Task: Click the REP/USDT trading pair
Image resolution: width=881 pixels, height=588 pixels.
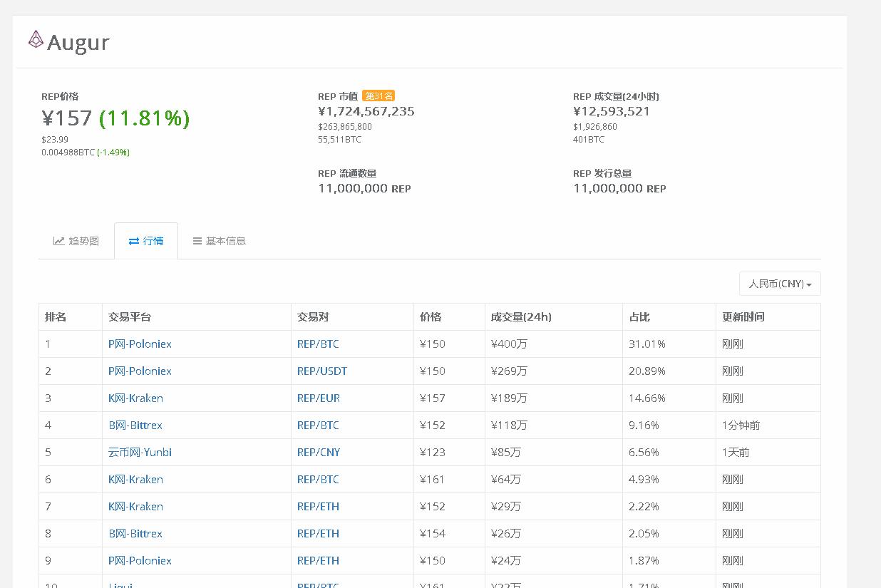Action: [x=322, y=371]
